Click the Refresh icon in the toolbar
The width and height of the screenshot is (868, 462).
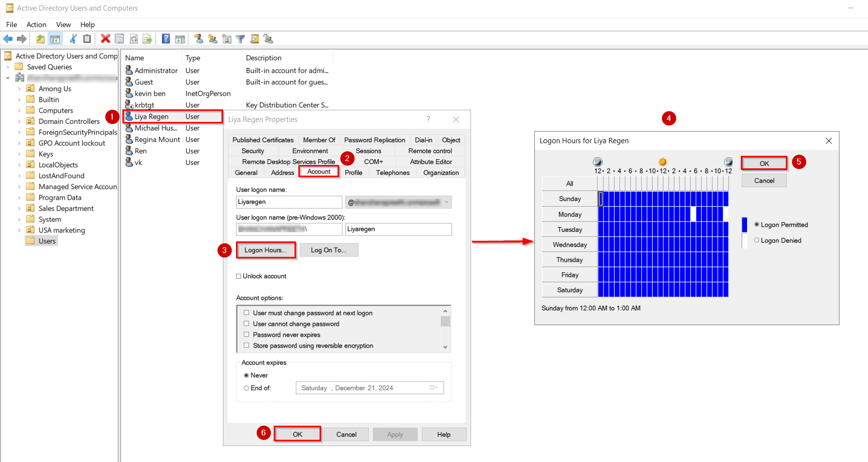tap(133, 39)
